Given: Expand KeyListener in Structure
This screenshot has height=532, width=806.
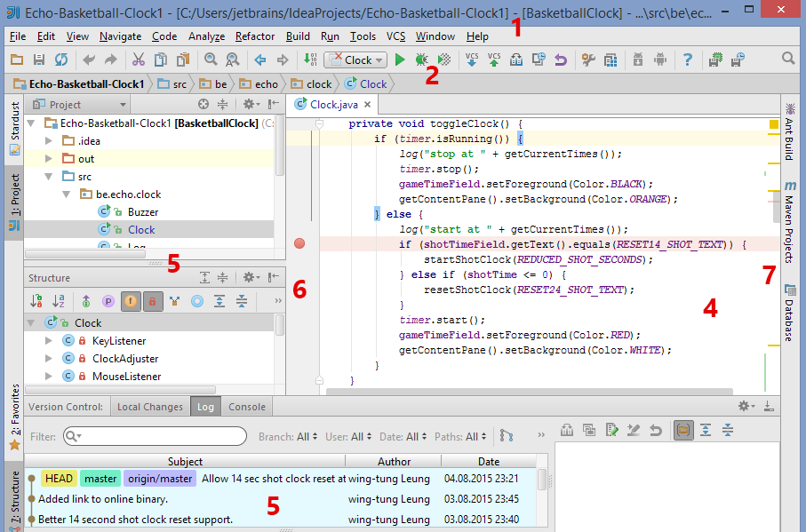Looking at the screenshot, I should tap(49, 340).
